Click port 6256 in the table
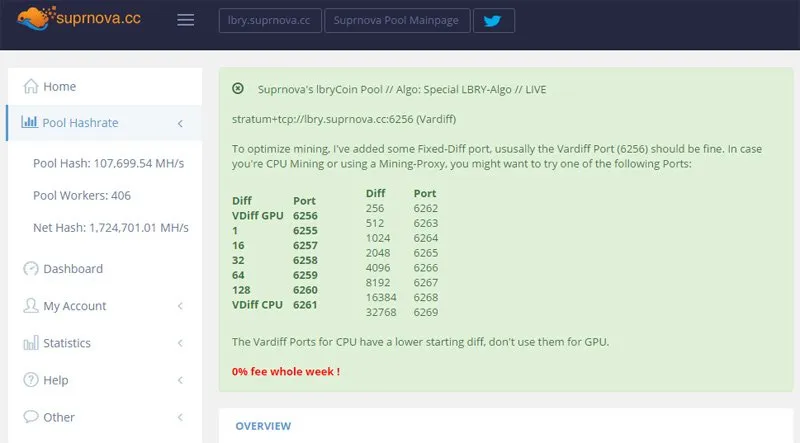This screenshot has height=443, width=800. click(x=305, y=215)
